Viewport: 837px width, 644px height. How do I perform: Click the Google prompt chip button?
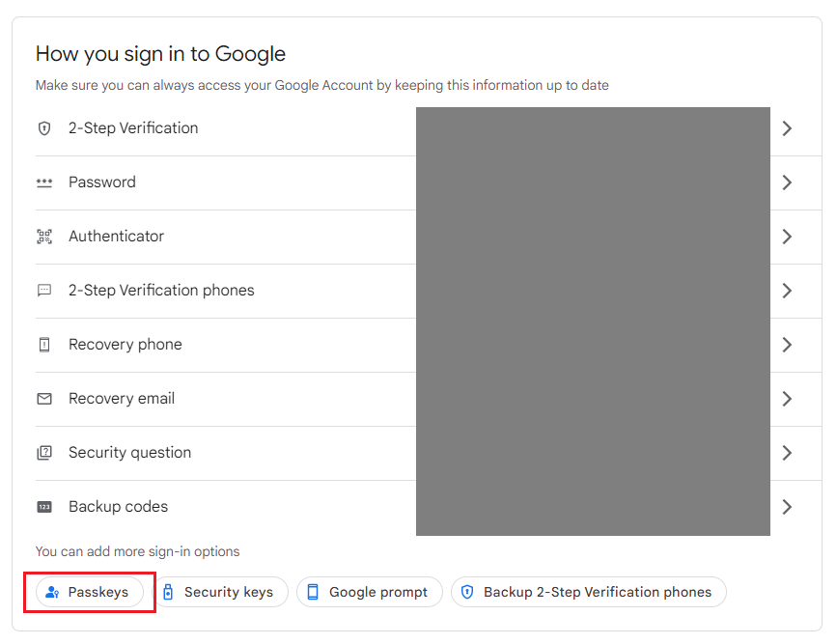(x=369, y=592)
